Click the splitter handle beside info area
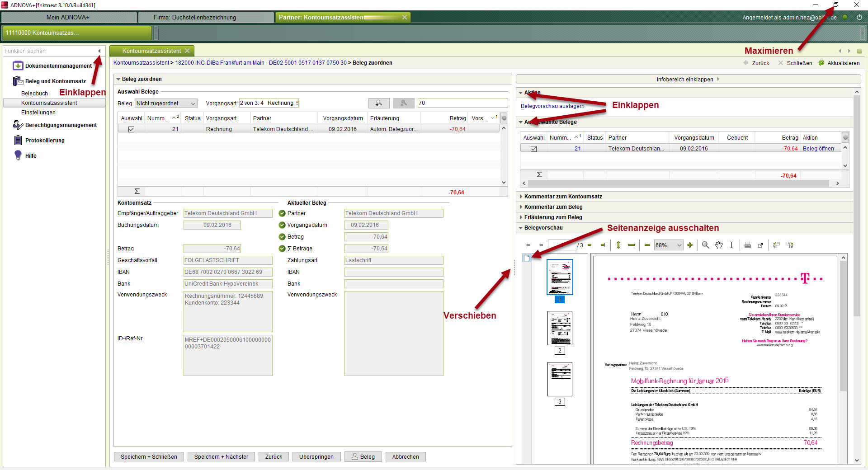 coord(514,268)
